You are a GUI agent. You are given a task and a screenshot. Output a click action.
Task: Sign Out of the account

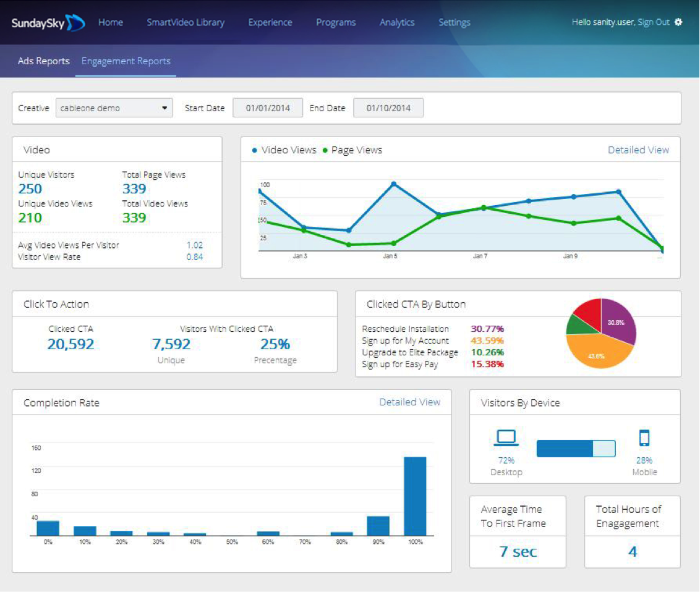[x=654, y=22]
